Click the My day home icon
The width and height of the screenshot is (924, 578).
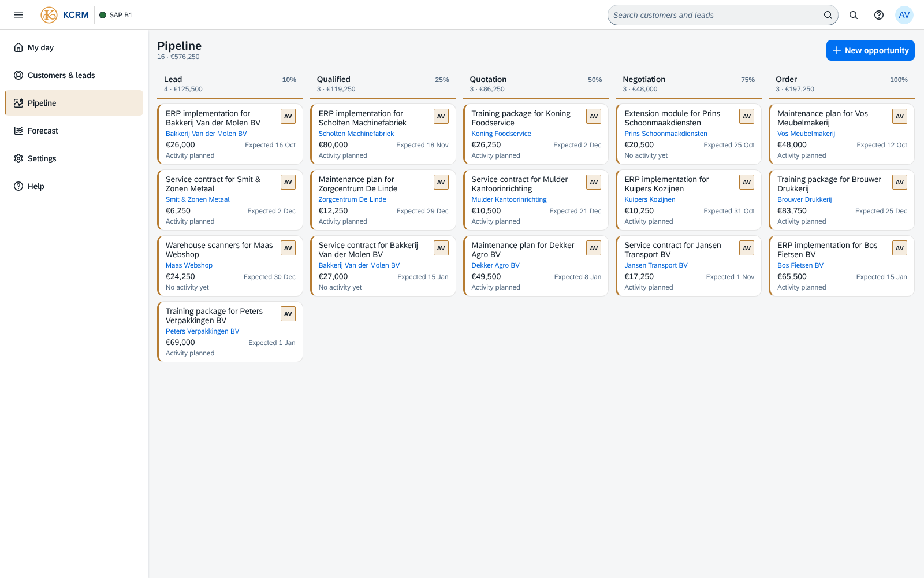click(18, 47)
